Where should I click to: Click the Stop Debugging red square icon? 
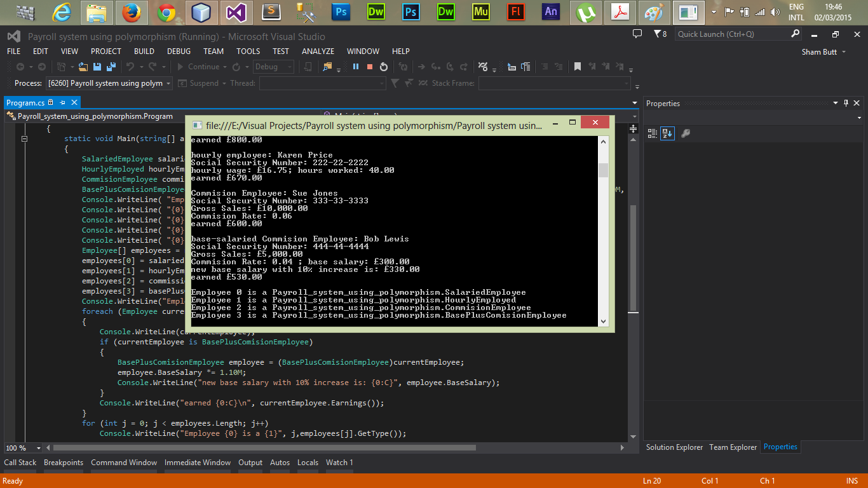click(x=370, y=67)
